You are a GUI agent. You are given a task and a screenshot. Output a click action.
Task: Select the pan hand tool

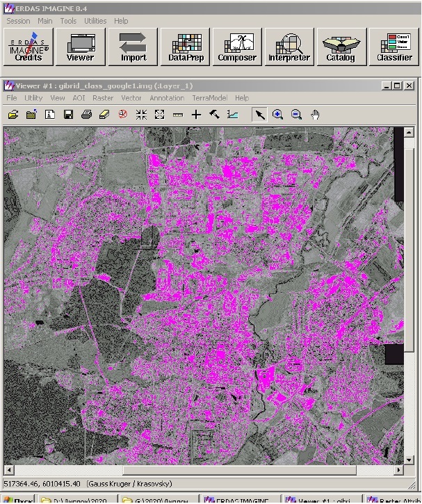point(315,115)
